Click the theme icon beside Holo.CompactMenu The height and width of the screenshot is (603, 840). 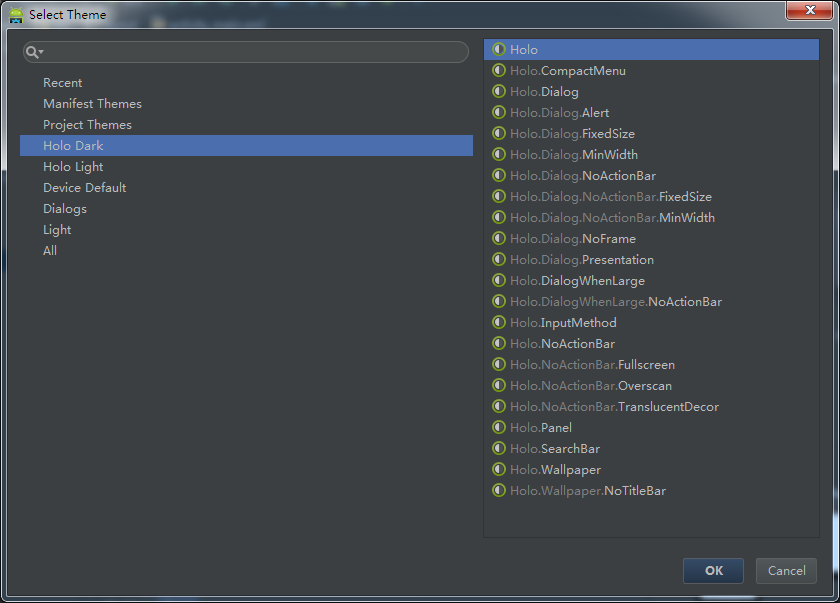click(x=499, y=70)
